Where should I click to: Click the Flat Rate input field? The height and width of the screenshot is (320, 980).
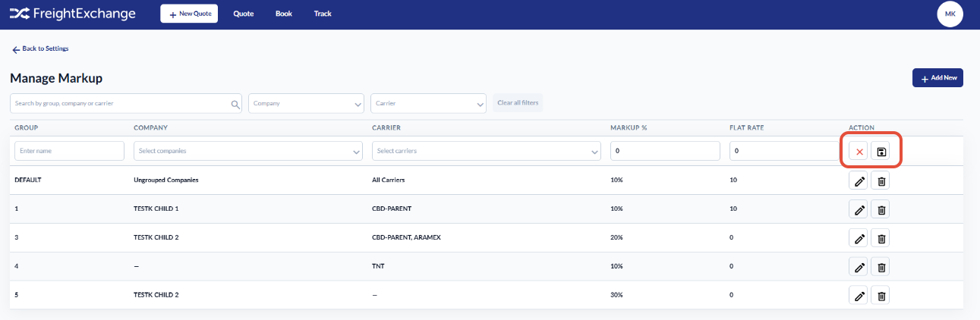coord(784,151)
